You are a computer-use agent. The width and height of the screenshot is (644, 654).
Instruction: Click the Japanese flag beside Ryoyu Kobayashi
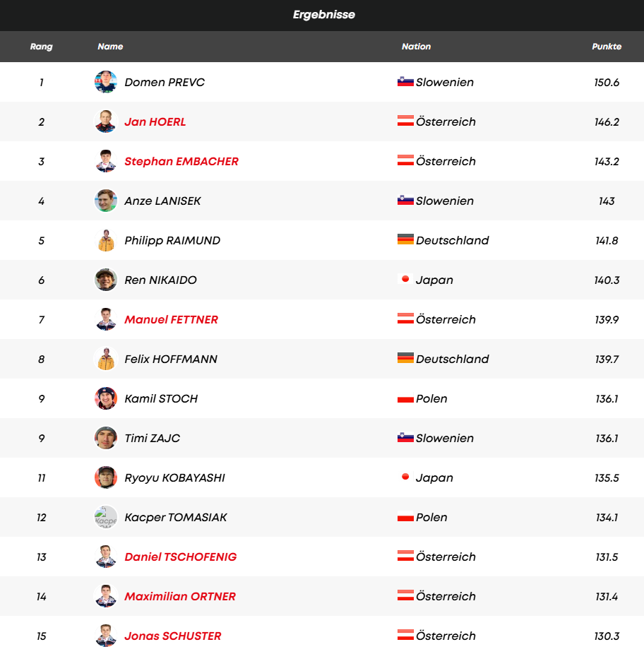pos(405,477)
